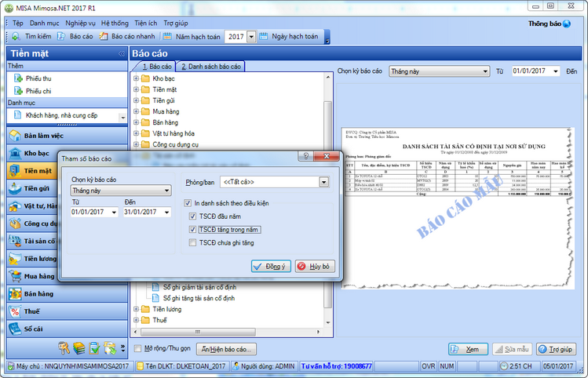The height and width of the screenshot is (378, 588).
Task: Go to Bàn làm việc module
Action: click(x=68, y=136)
